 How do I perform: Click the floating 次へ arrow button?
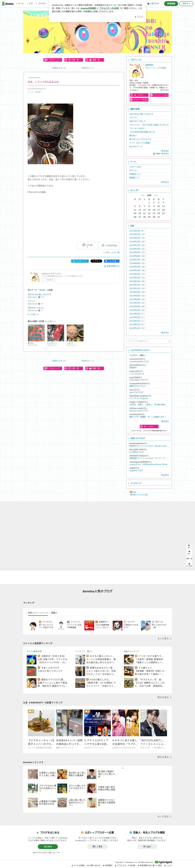coord(189,546)
